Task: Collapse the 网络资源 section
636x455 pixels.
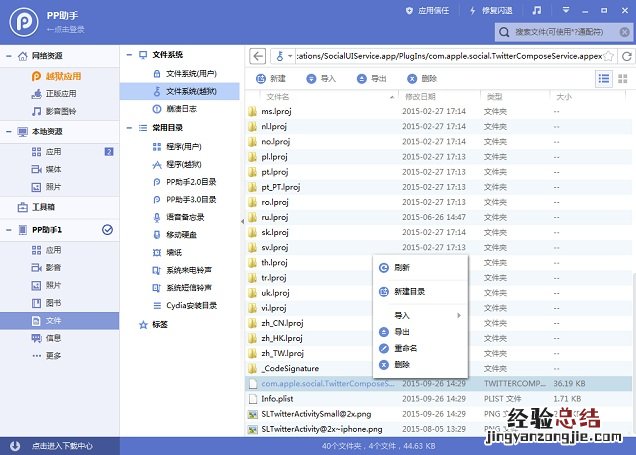Action: pyautogui.click(x=9, y=56)
